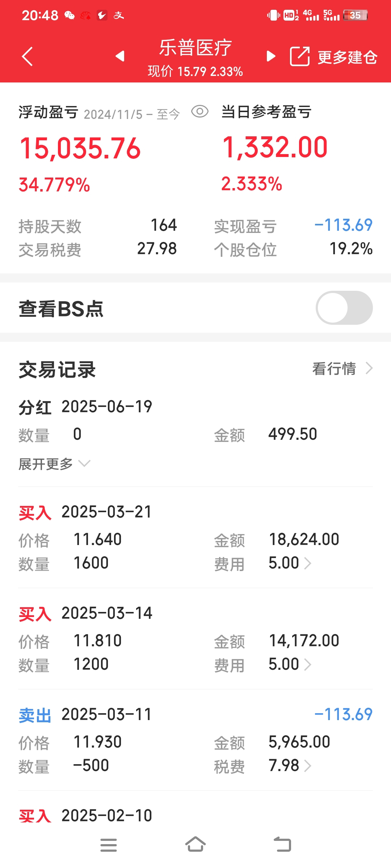
Task: Tap Android back navigation icon
Action: tap(282, 844)
